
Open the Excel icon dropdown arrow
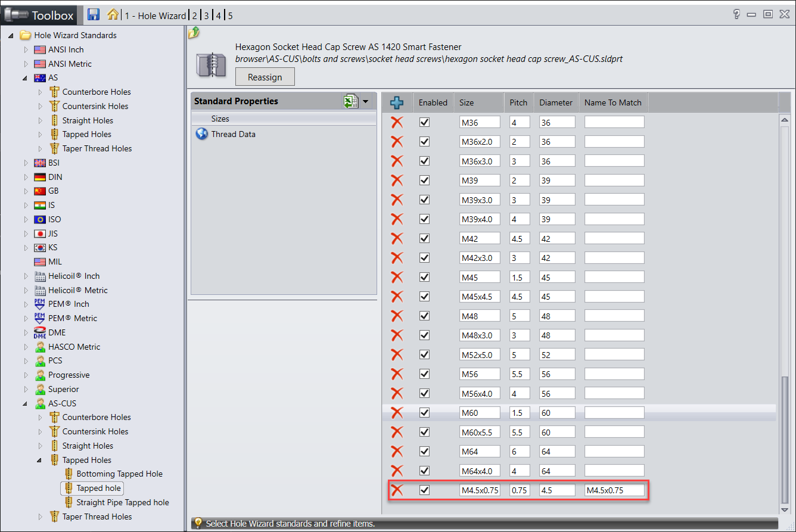pos(365,102)
